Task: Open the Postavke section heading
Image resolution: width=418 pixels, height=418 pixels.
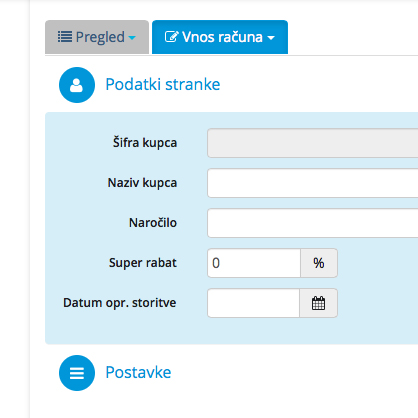Action: tap(138, 372)
